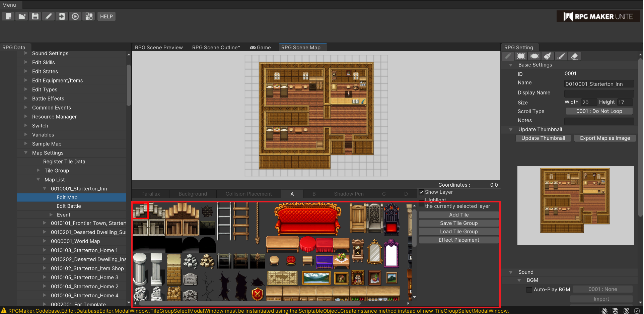Pick the metal ladder tile
Screen dimensions: 644x314
224,221
